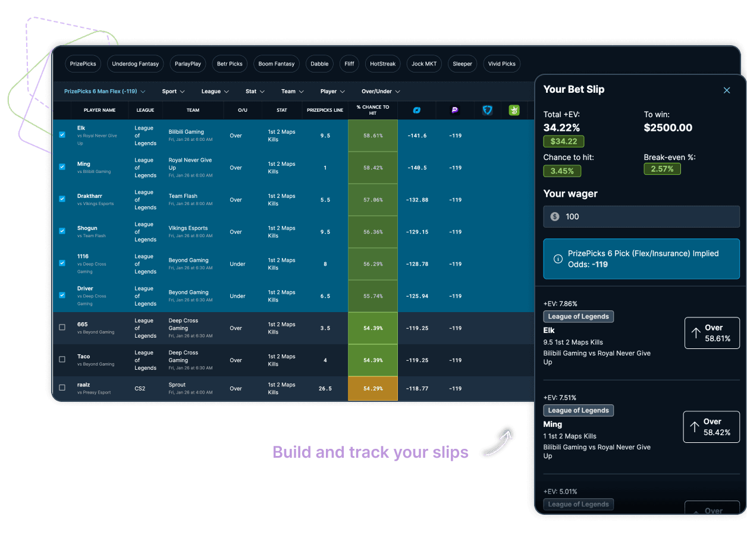Open the Team filter dropdown
747x560 pixels.
(x=293, y=92)
